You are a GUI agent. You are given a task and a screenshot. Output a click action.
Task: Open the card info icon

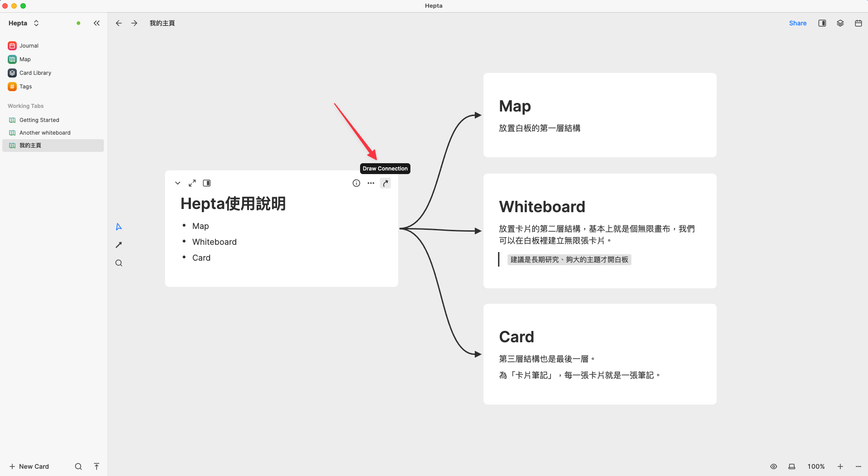356,183
